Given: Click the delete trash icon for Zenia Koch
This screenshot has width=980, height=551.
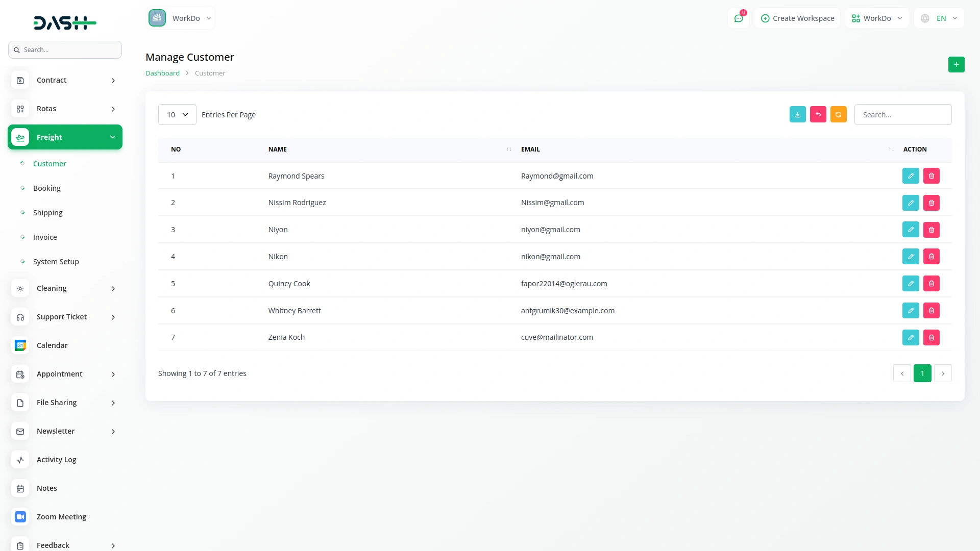Looking at the screenshot, I should (x=931, y=337).
